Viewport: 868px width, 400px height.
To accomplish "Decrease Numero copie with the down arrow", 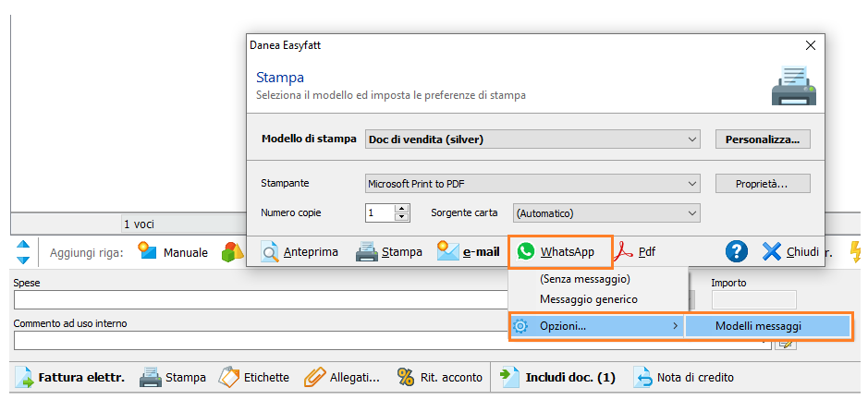I will [402, 217].
